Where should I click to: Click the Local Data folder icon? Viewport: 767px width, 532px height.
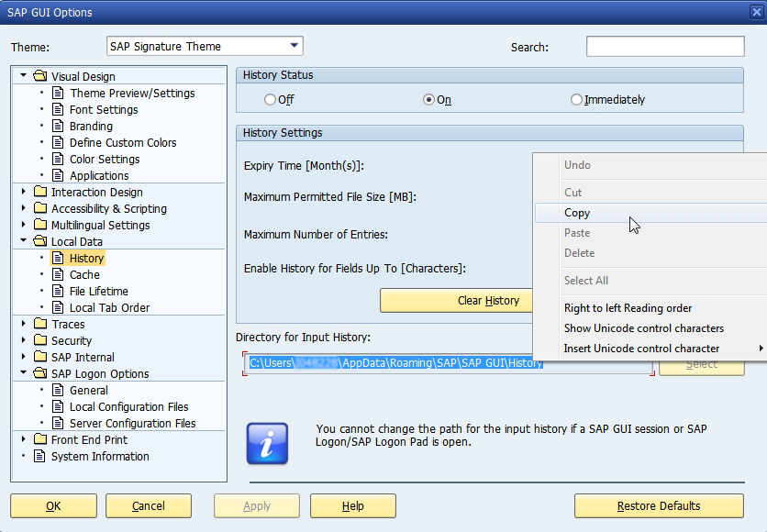click(x=40, y=241)
